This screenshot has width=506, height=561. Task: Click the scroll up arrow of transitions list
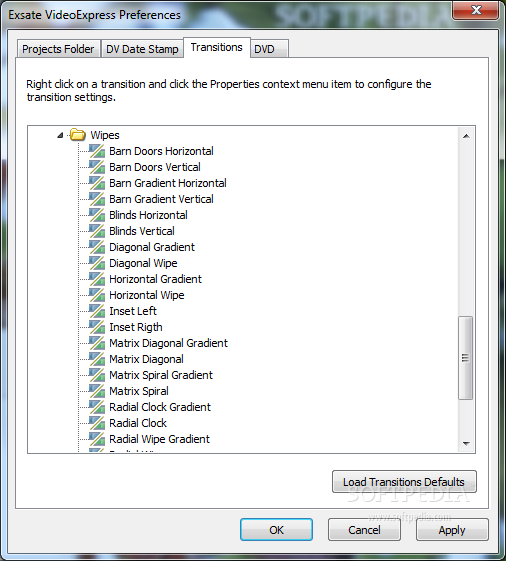(466, 136)
